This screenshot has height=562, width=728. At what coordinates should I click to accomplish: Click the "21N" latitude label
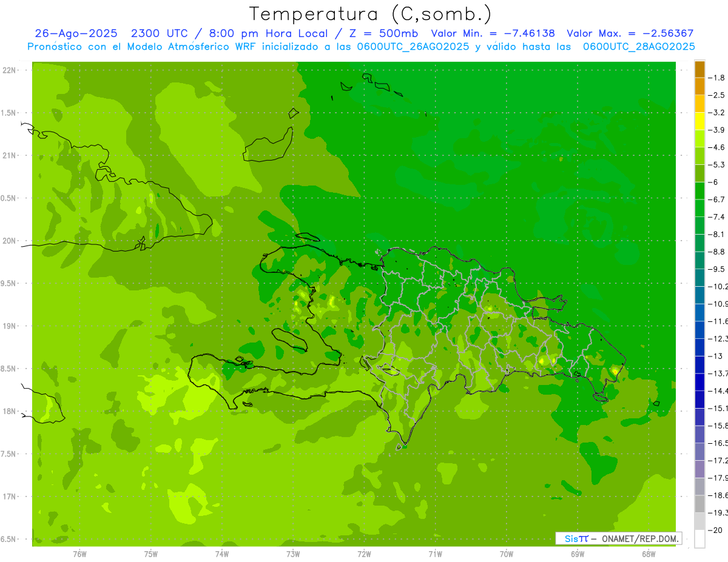coord(9,156)
